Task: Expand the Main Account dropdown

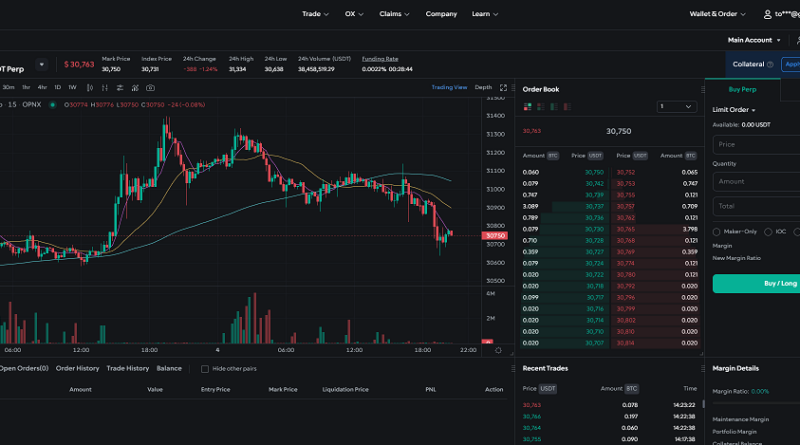Action: (754, 40)
